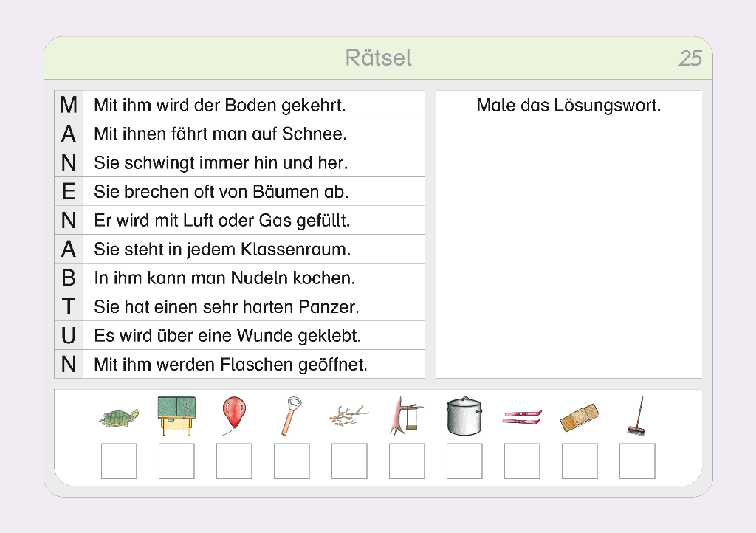Click the tree swing picture
756x533 pixels.
406,416
